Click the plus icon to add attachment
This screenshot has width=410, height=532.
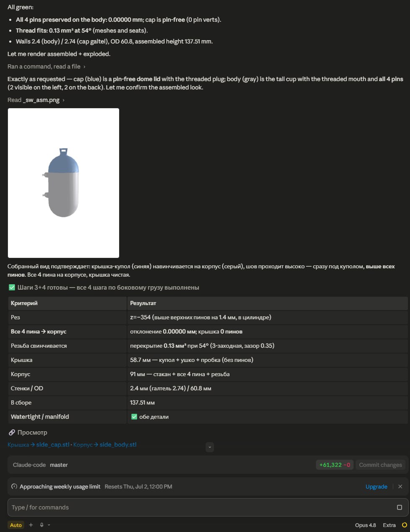click(31, 525)
